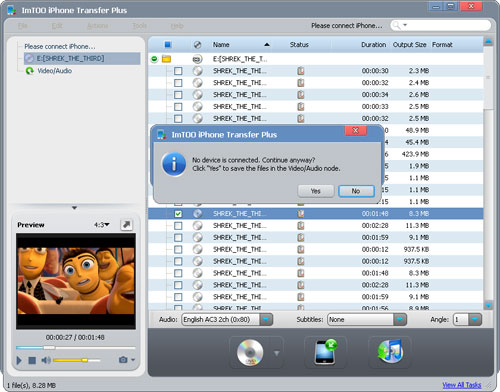Image resolution: width=500 pixels, height=392 pixels.
Task: Click the disc icon in table header
Action: (197, 45)
